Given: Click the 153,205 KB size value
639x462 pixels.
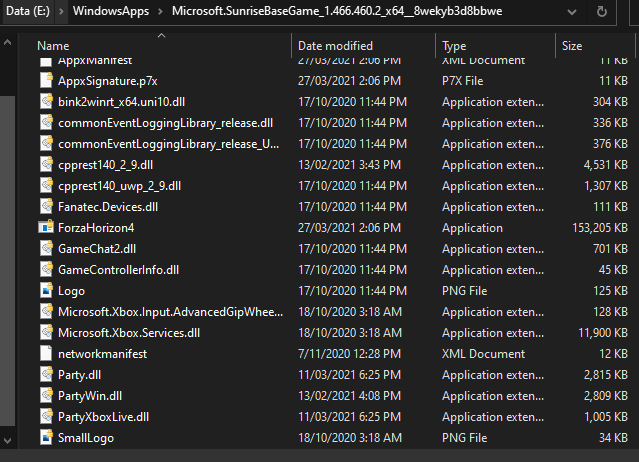Looking at the screenshot, I should 600,228.
